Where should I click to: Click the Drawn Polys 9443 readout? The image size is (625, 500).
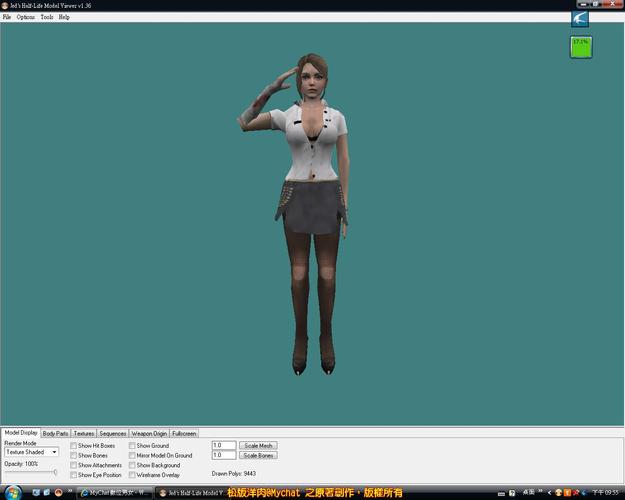234,474
